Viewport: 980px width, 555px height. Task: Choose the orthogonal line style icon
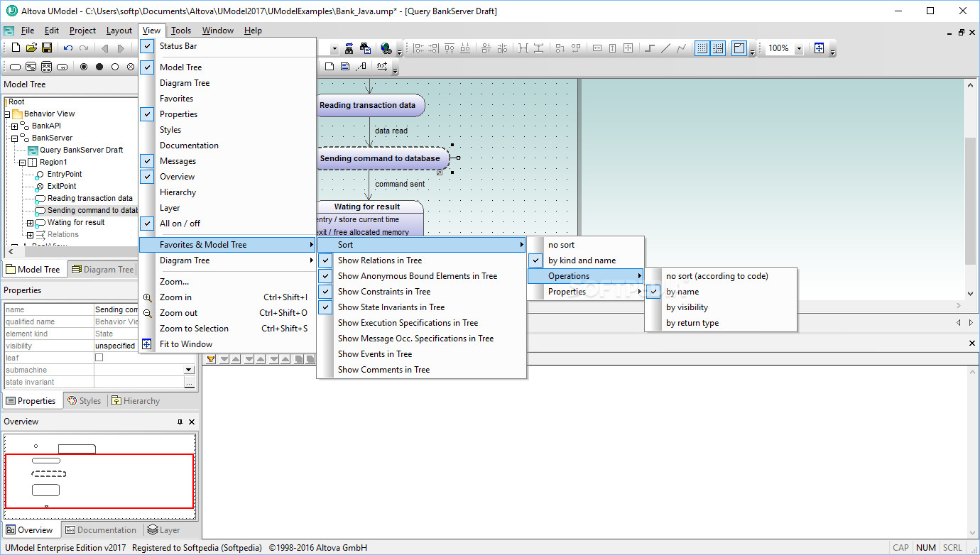pyautogui.click(x=650, y=48)
